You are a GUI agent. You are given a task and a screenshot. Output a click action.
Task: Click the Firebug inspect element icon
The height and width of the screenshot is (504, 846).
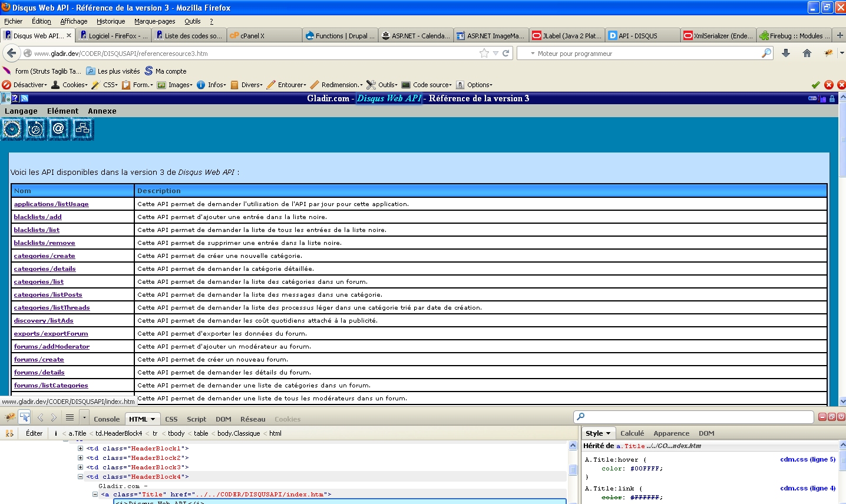25,417
